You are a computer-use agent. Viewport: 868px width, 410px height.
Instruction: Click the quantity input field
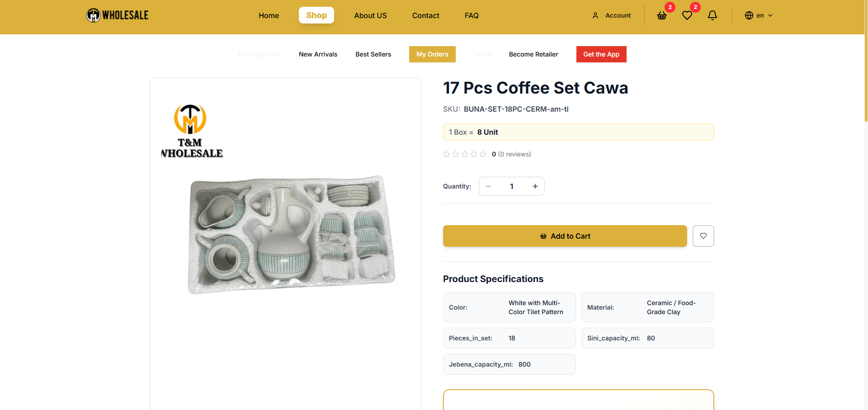tap(512, 186)
